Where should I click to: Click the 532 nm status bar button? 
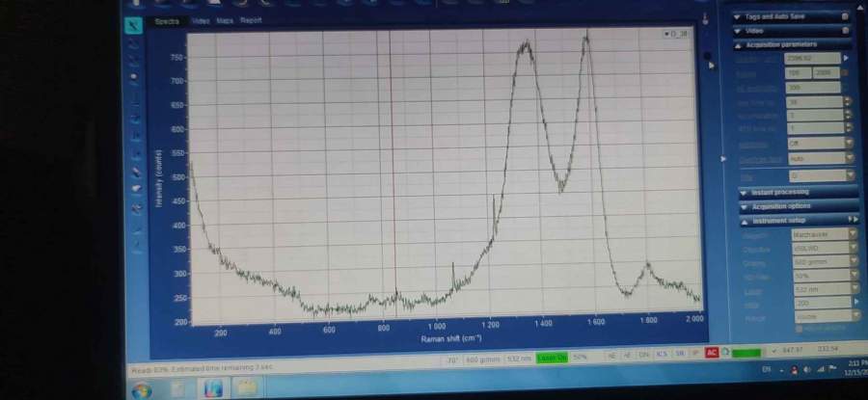click(x=519, y=359)
